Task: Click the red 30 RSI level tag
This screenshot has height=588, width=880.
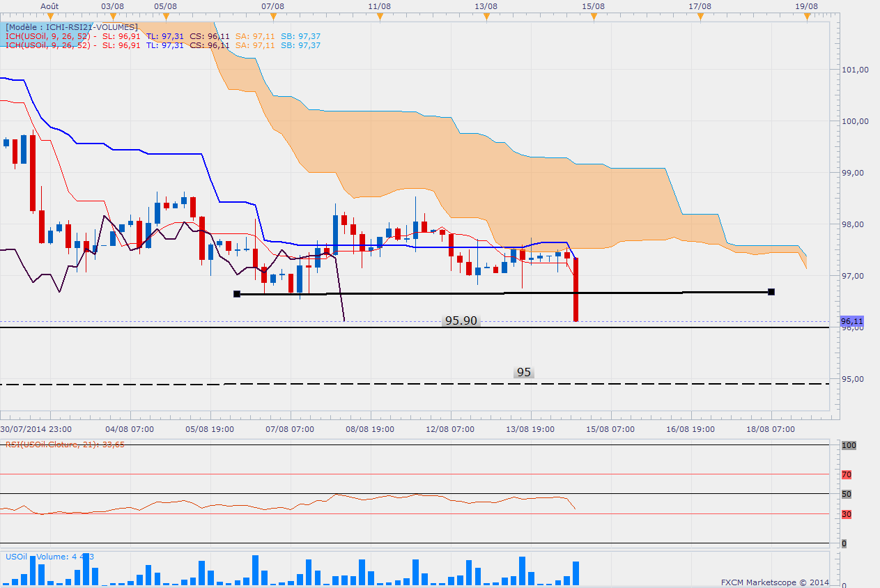Action: click(x=847, y=514)
